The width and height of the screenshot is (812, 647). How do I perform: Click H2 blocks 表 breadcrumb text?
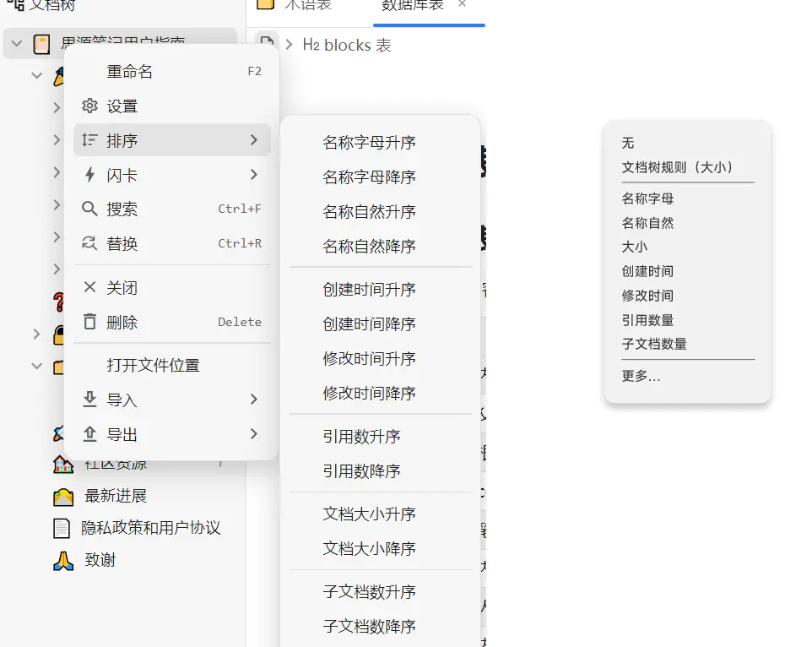[x=347, y=45]
